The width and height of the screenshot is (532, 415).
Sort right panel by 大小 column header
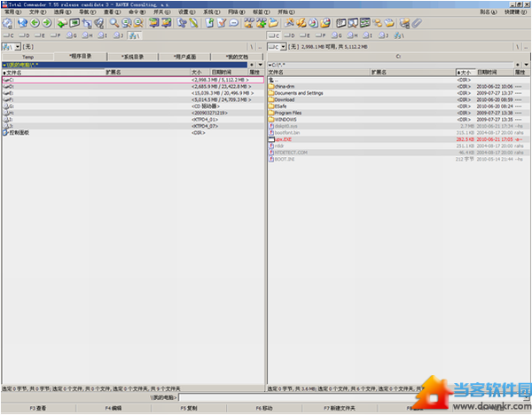pos(465,72)
